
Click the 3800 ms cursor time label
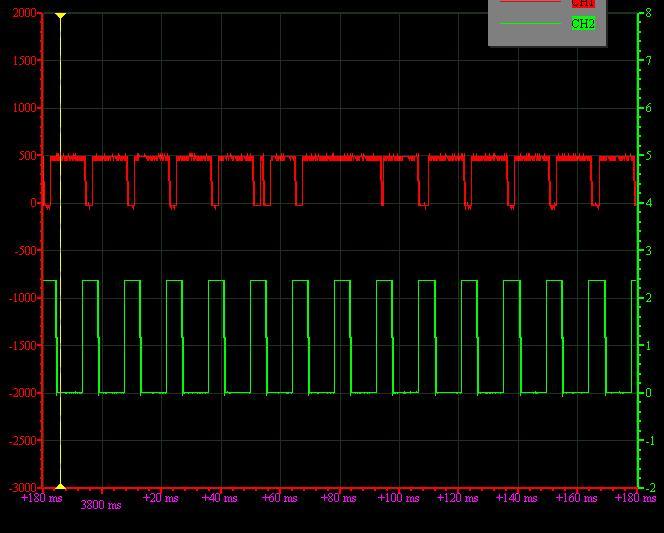click(x=101, y=505)
